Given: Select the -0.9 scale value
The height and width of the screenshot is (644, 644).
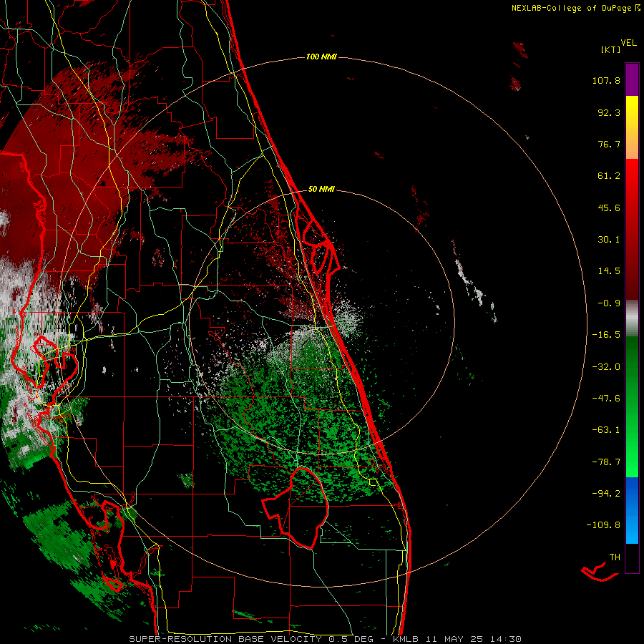Looking at the screenshot, I should [x=609, y=303].
